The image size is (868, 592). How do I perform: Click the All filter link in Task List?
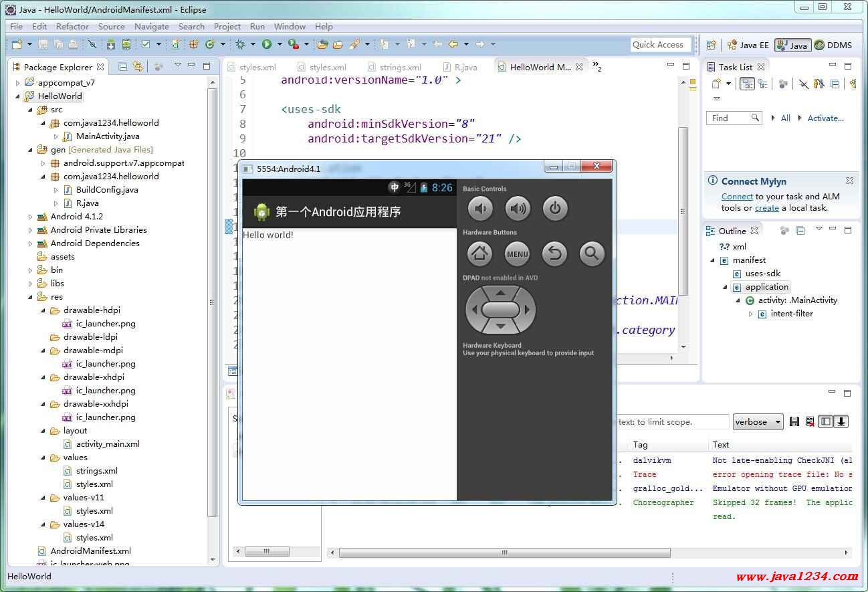tap(786, 118)
